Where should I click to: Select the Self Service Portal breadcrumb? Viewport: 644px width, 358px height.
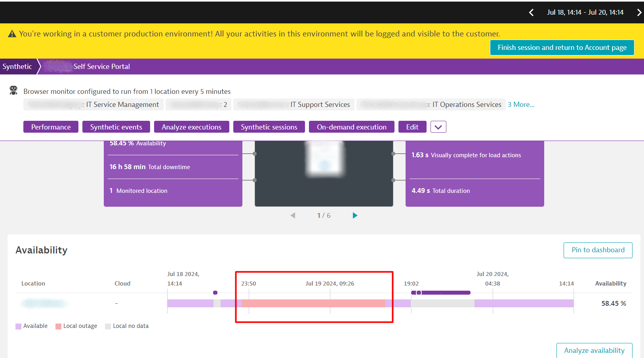pyautogui.click(x=101, y=67)
